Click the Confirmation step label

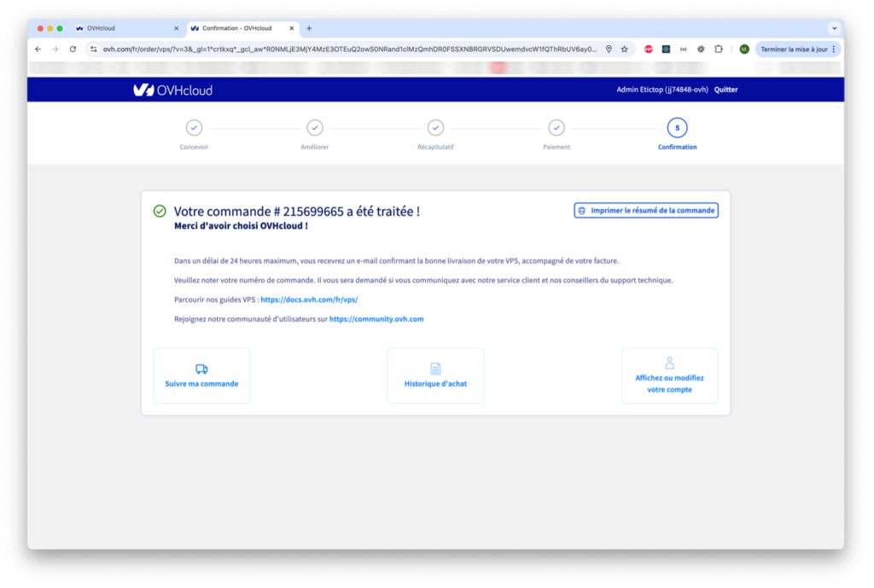[677, 147]
